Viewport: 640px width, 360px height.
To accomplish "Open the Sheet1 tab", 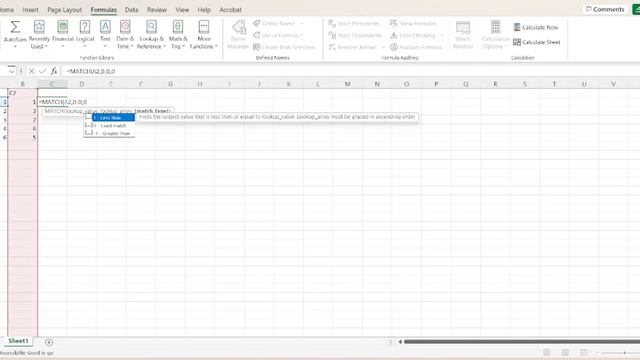I will click(x=18, y=341).
